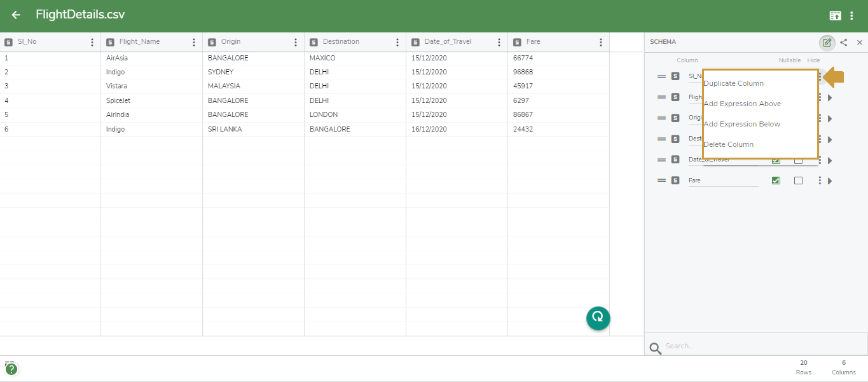Click the back arrow next to FlightDetails.csv
This screenshot has width=868, height=382.
(15, 15)
